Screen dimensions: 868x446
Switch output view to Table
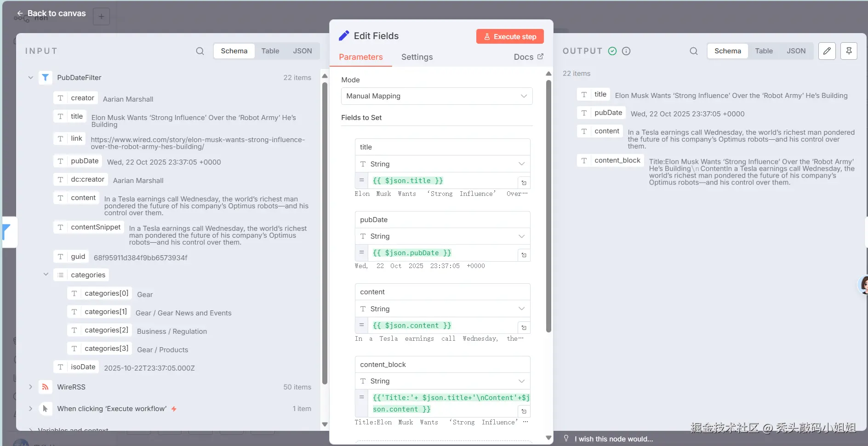click(764, 51)
